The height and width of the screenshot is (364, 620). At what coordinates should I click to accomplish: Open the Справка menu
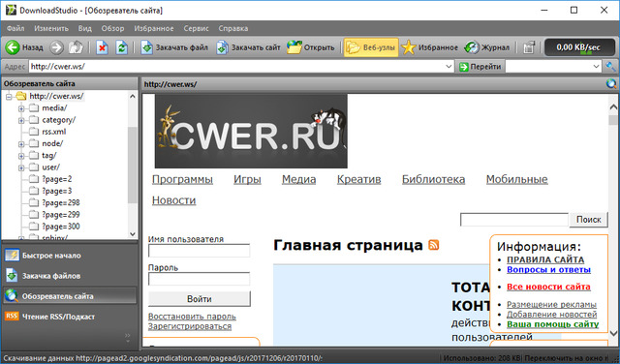233,28
